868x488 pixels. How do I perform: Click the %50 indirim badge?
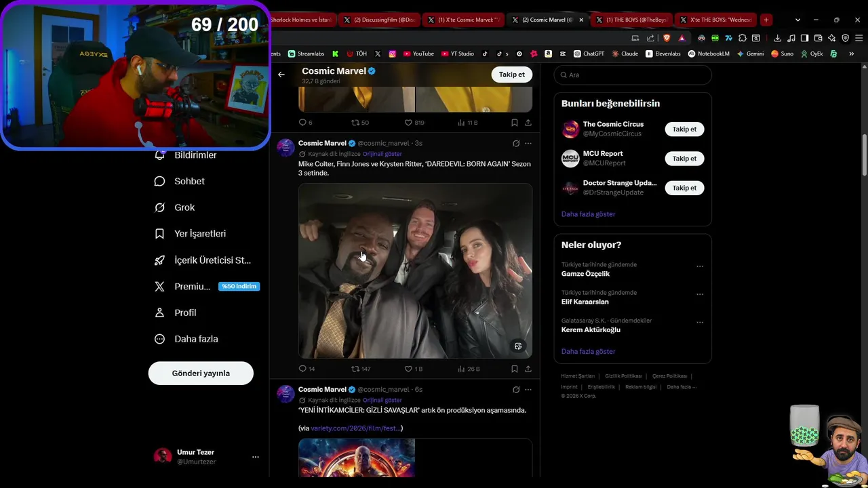click(239, 287)
